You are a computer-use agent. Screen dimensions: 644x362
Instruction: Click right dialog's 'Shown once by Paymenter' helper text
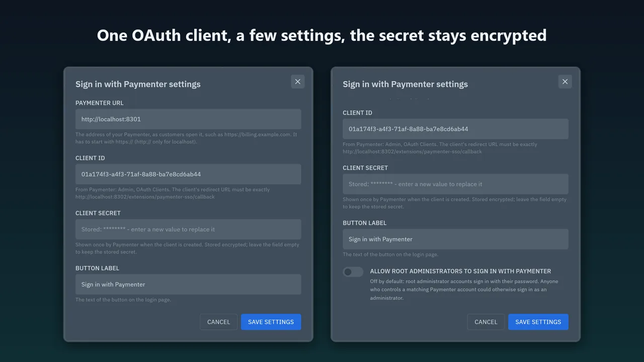coord(454,203)
